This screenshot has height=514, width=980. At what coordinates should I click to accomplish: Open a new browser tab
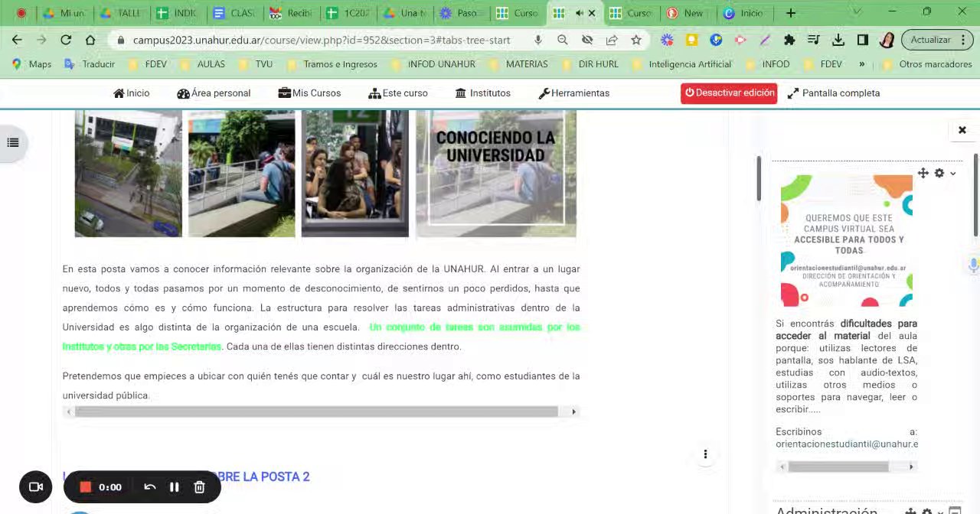tap(791, 13)
